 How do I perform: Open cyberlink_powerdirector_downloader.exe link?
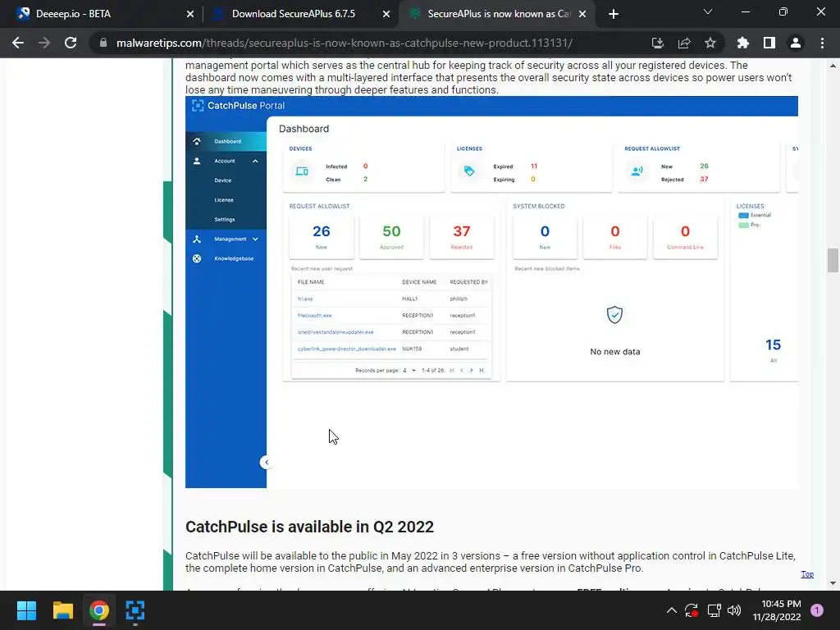click(x=347, y=349)
